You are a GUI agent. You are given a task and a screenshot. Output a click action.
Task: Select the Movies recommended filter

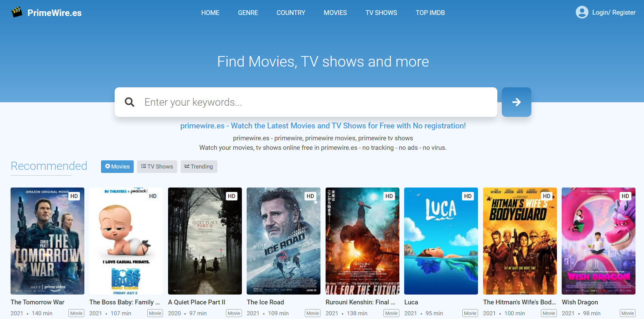coord(117,166)
